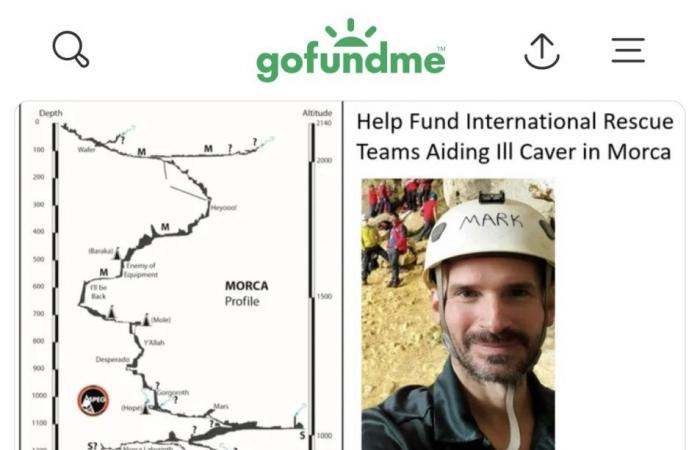The width and height of the screenshot is (700, 450).
Task: Open the Morca cave profile map image
Action: [181, 276]
